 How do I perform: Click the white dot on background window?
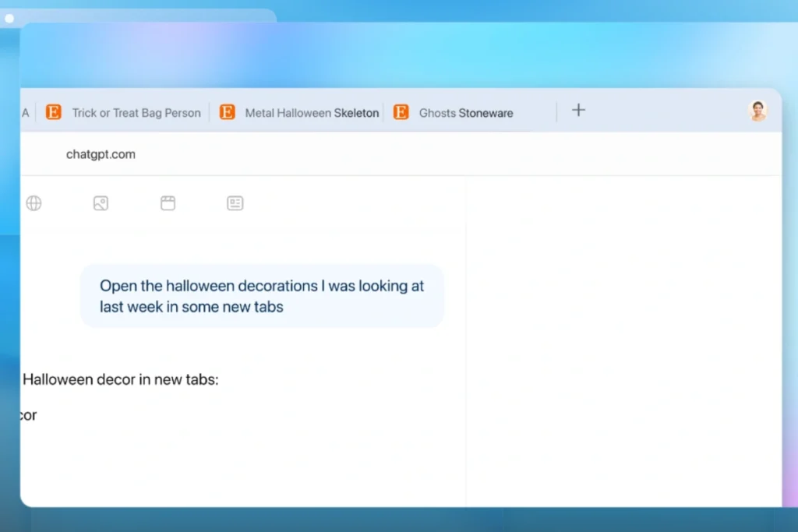pyautogui.click(x=9, y=19)
